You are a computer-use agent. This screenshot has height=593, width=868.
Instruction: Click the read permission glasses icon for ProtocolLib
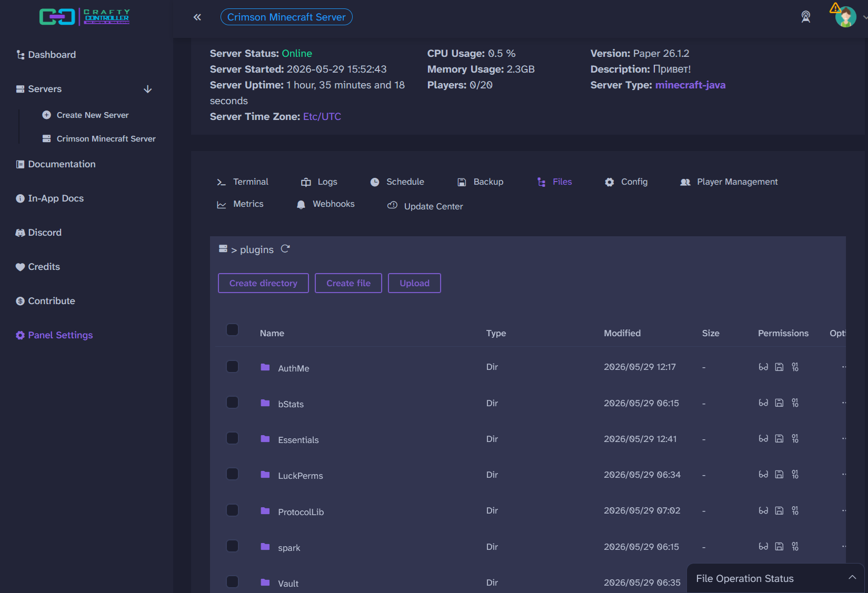[x=763, y=510]
